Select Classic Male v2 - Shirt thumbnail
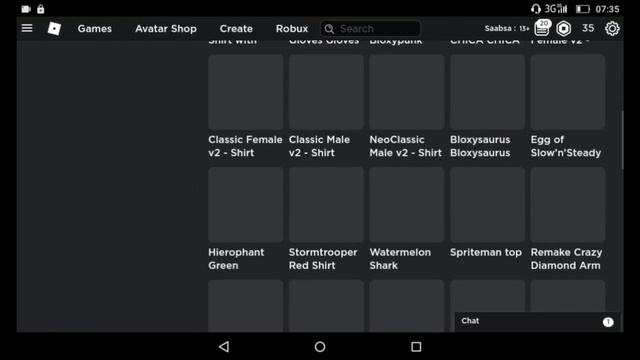The height and width of the screenshot is (360, 640). (x=326, y=92)
